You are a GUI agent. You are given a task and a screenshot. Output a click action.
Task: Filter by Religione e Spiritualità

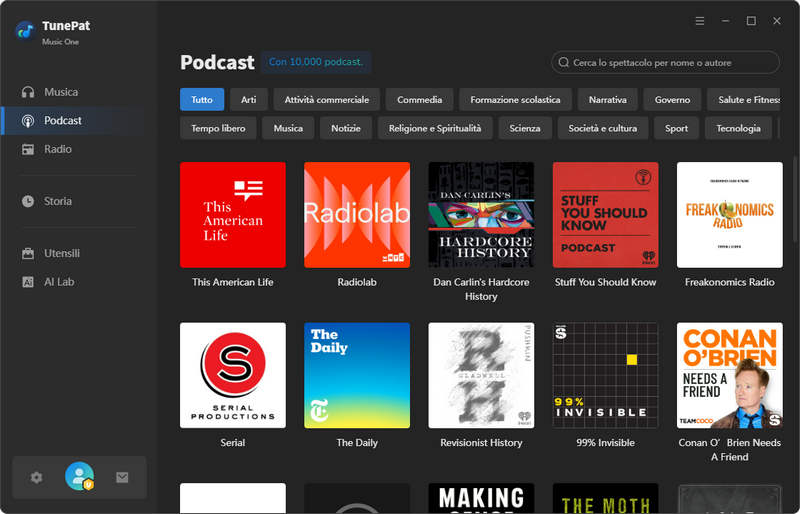[x=435, y=128]
